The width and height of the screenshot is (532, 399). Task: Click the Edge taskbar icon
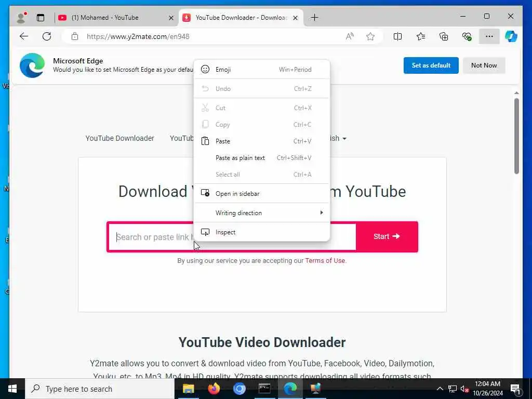pyautogui.click(x=290, y=389)
